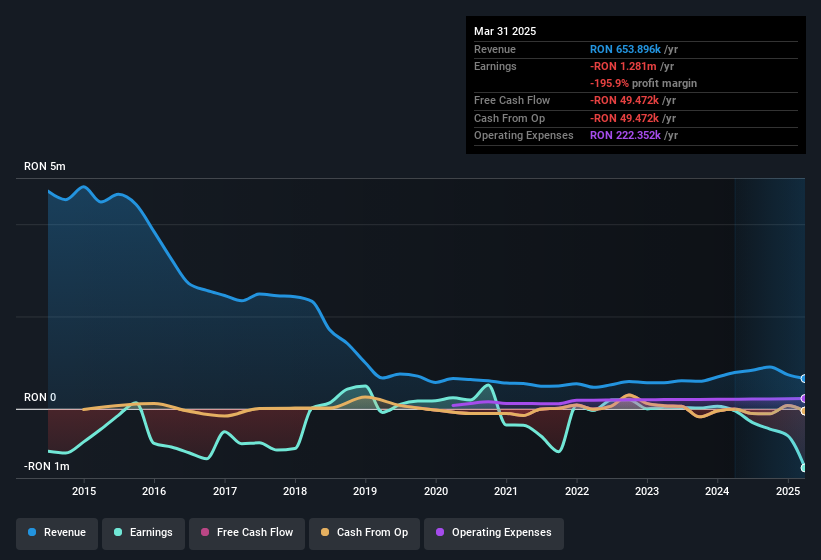Click the -RON 1.281m earnings value
This screenshot has height=560, width=821.
623,66
